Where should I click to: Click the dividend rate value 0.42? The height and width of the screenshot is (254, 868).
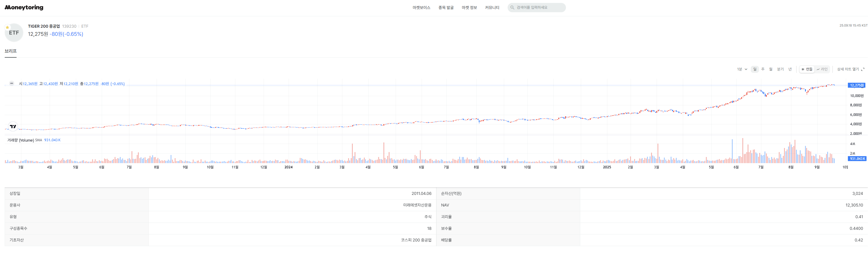[859, 240]
